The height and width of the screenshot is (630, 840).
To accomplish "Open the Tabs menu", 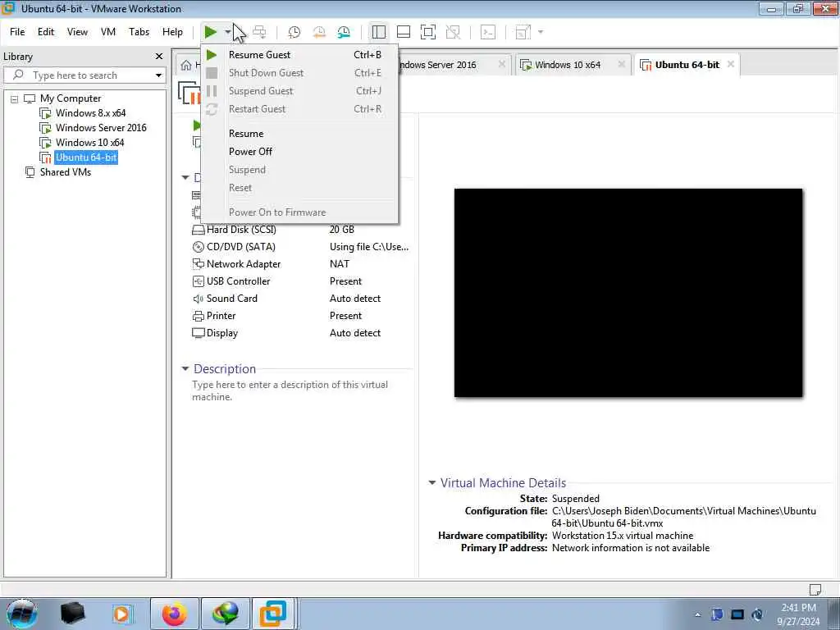I will tap(139, 32).
